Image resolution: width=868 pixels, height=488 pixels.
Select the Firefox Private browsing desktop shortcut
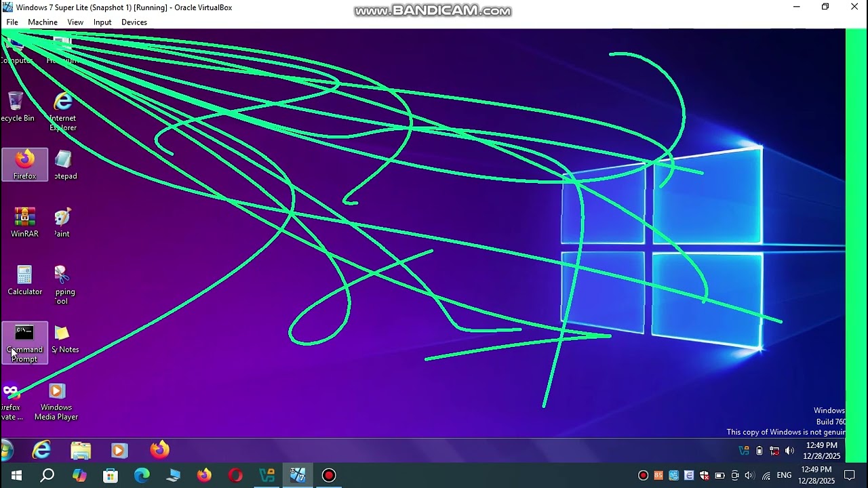tap(11, 401)
